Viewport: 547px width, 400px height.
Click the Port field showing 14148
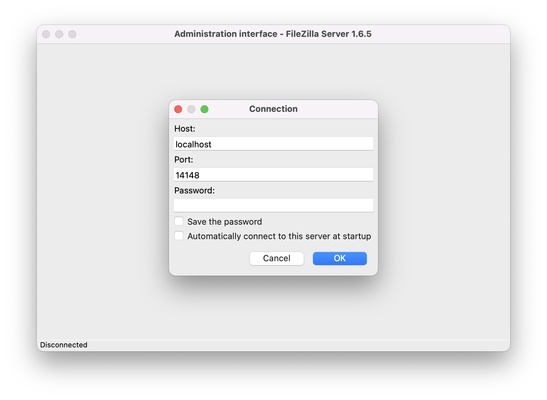click(273, 175)
